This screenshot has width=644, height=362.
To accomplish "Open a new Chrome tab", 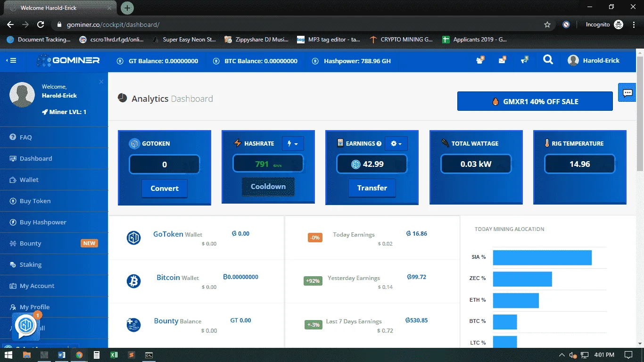I will pos(127,8).
